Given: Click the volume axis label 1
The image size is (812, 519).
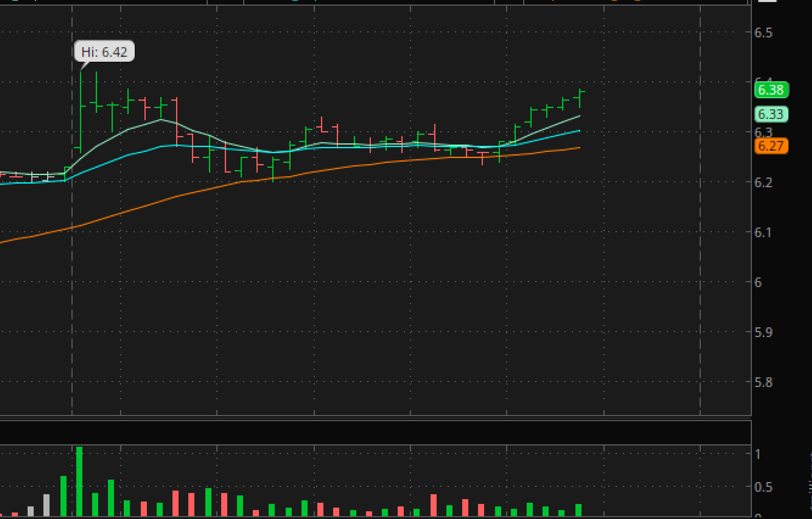Looking at the screenshot, I should (x=758, y=454).
